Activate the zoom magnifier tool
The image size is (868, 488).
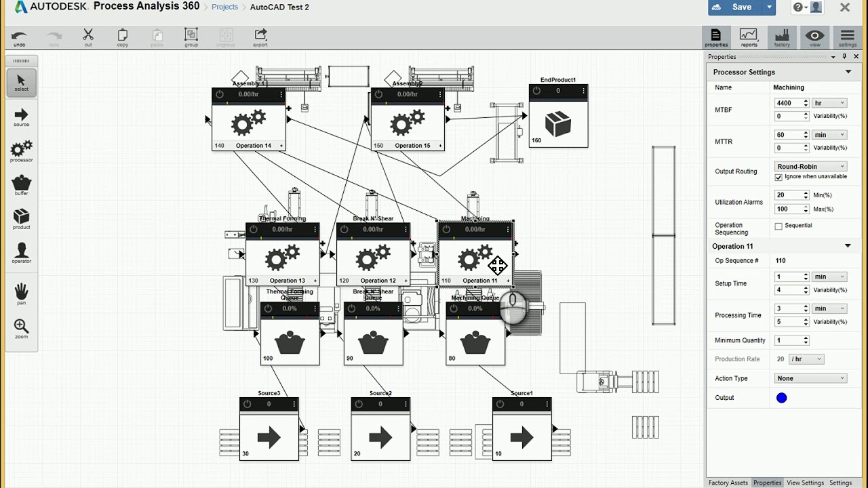[x=21, y=329]
